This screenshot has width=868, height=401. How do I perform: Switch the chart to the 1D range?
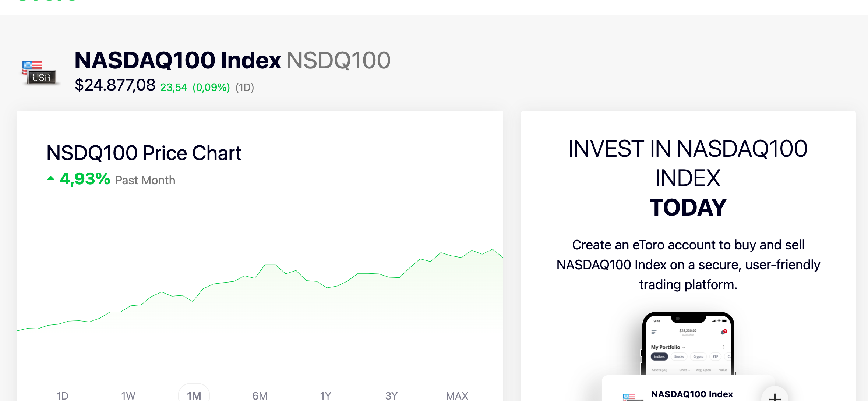63,395
